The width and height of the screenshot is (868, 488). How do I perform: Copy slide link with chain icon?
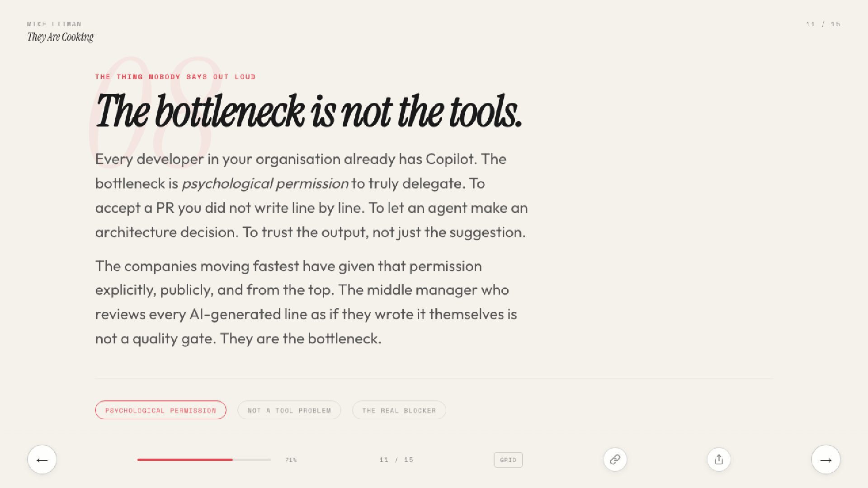coord(615,460)
